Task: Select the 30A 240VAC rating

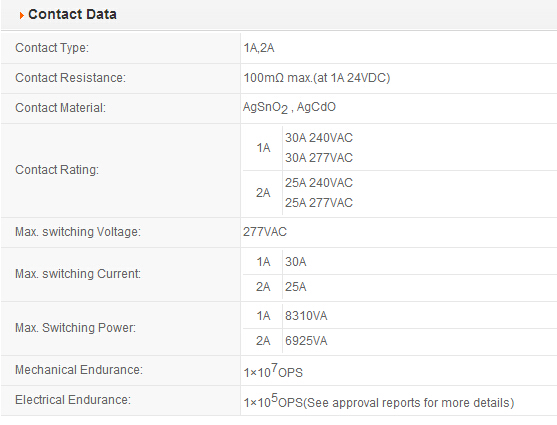Action: click(319, 138)
